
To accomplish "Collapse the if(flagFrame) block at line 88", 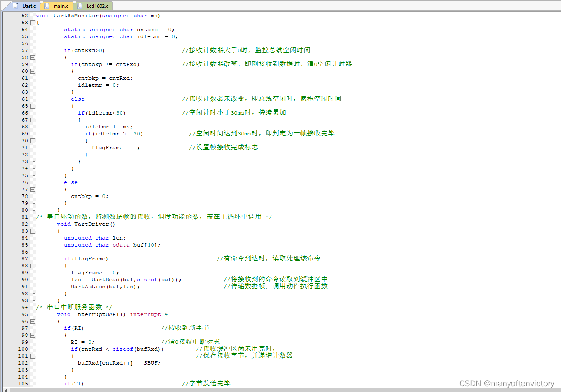I will [33, 266].
